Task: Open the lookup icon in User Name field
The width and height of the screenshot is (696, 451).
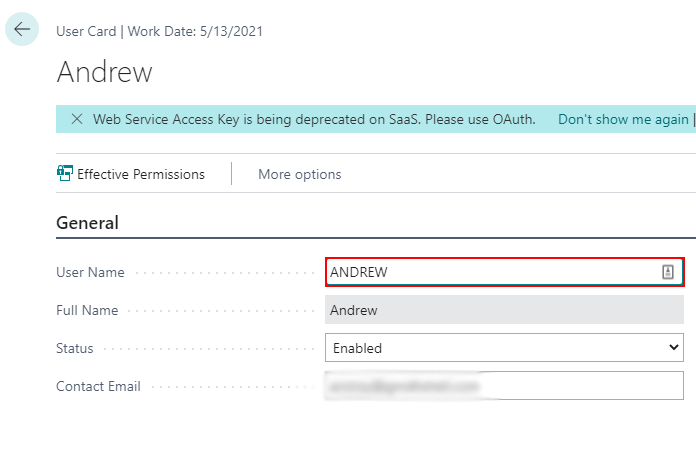Action: [668, 272]
